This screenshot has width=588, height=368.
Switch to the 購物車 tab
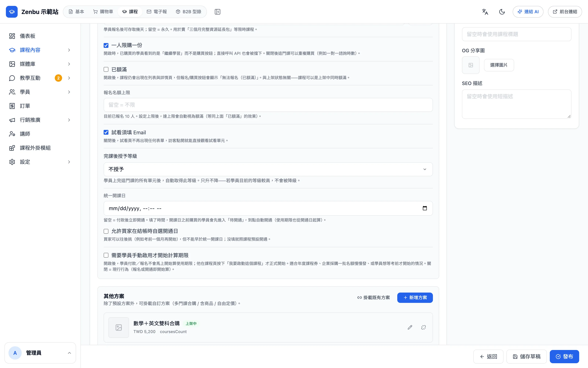click(103, 12)
